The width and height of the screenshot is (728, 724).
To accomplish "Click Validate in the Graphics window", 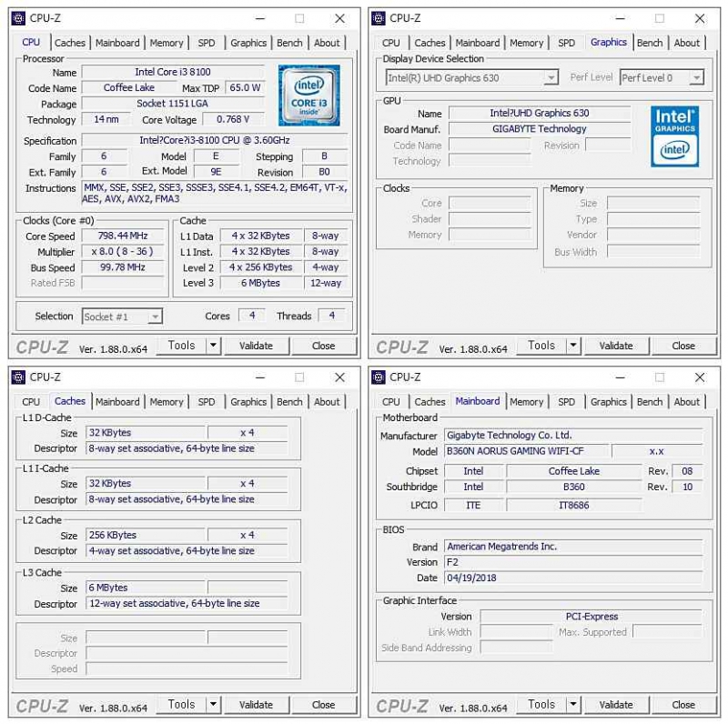I will pyautogui.click(x=616, y=346).
